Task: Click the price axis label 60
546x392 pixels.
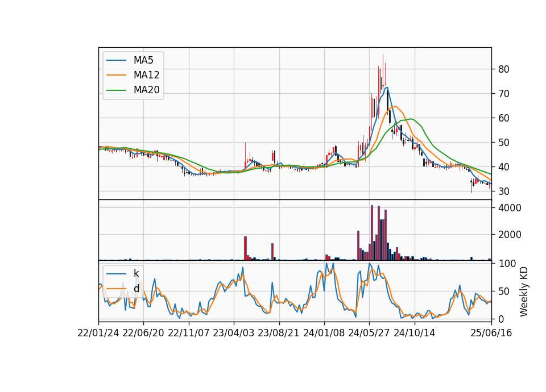Action: coord(503,118)
